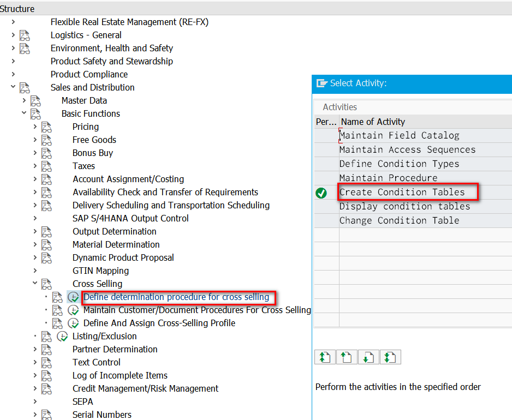Select Maintain Field Catalog activity
Viewport: 512px width, 420px height.
coord(399,135)
